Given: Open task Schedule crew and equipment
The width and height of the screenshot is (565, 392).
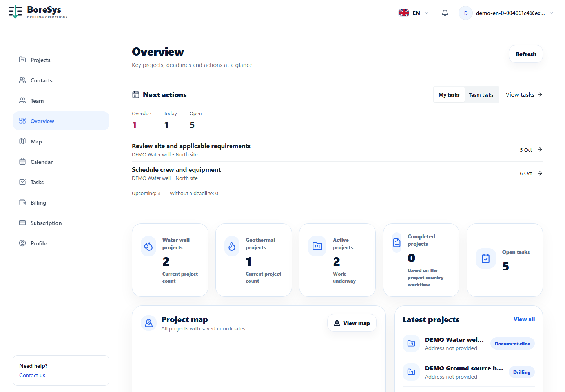Looking at the screenshot, I should click(x=176, y=169).
